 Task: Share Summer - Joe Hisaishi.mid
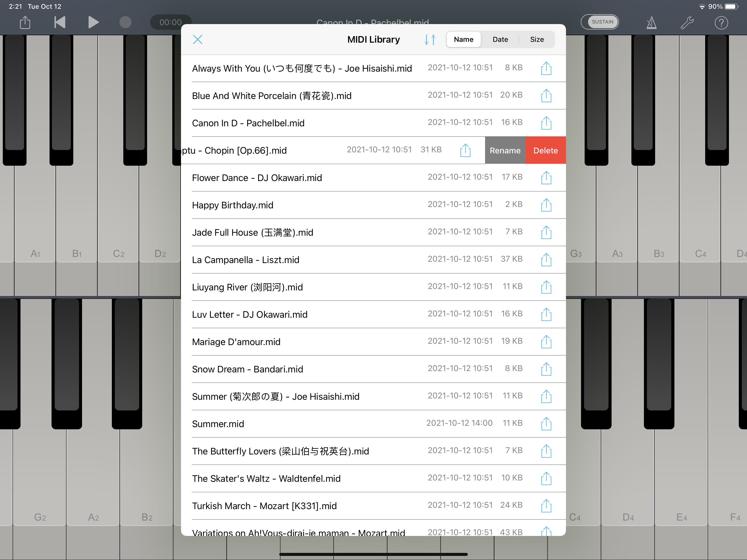pyautogui.click(x=546, y=396)
